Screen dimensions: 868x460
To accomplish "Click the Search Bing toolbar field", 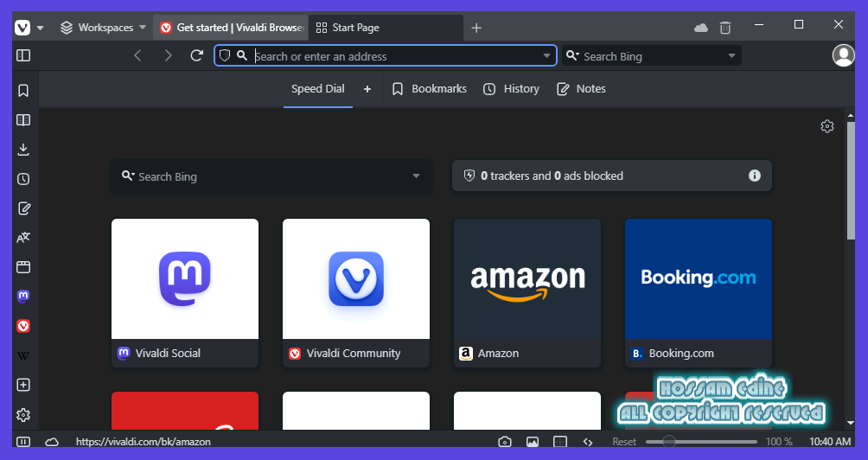I will click(x=652, y=56).
